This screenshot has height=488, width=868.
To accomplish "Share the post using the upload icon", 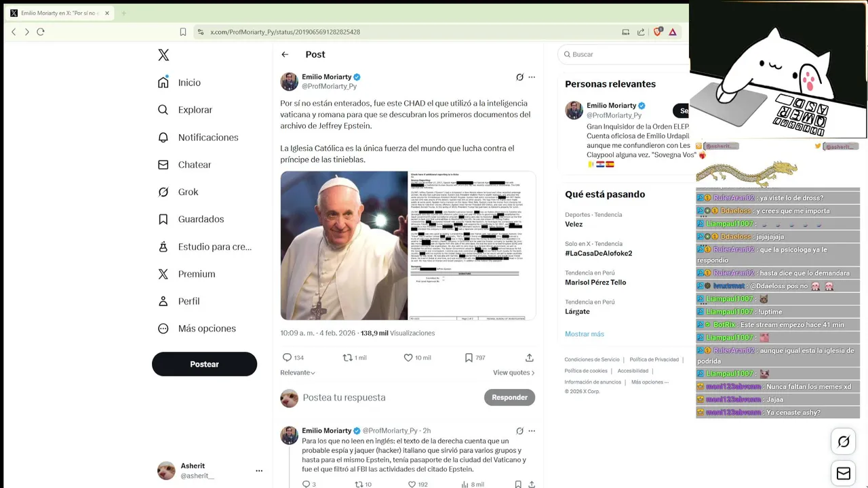I will point(530,357).
